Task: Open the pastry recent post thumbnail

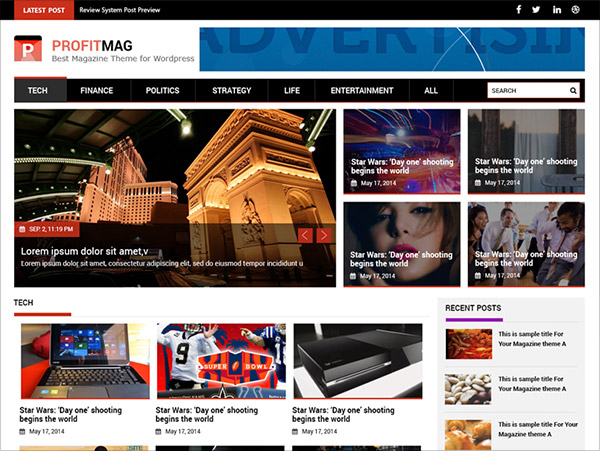Action: pyautogui.click(x=468, y=435)
